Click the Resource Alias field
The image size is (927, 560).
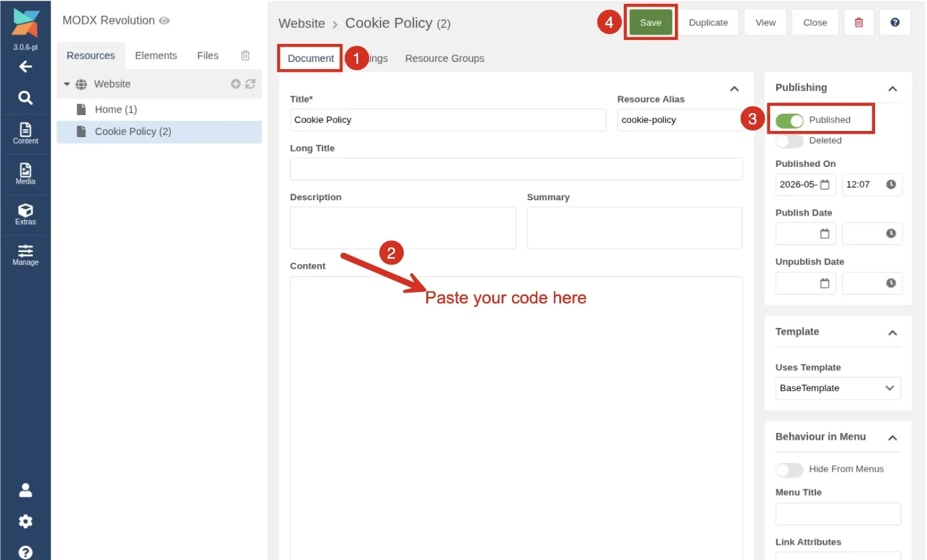tap(680, 120)
